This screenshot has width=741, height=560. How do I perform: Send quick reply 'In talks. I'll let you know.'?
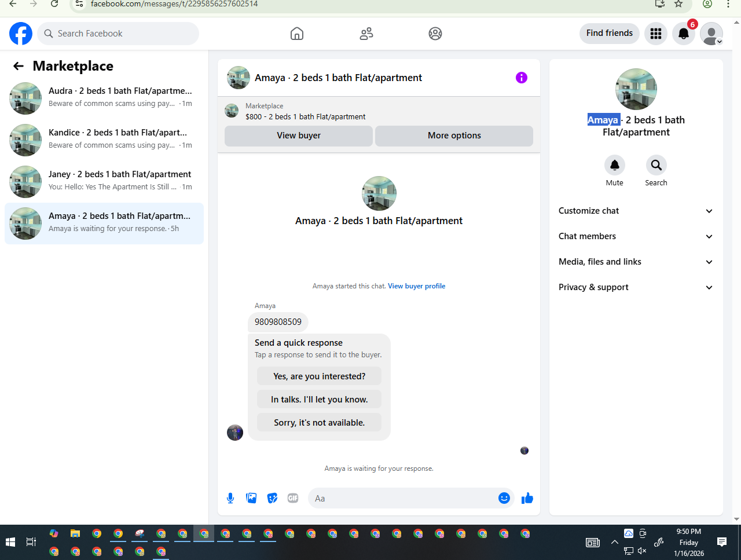(320, 400)
